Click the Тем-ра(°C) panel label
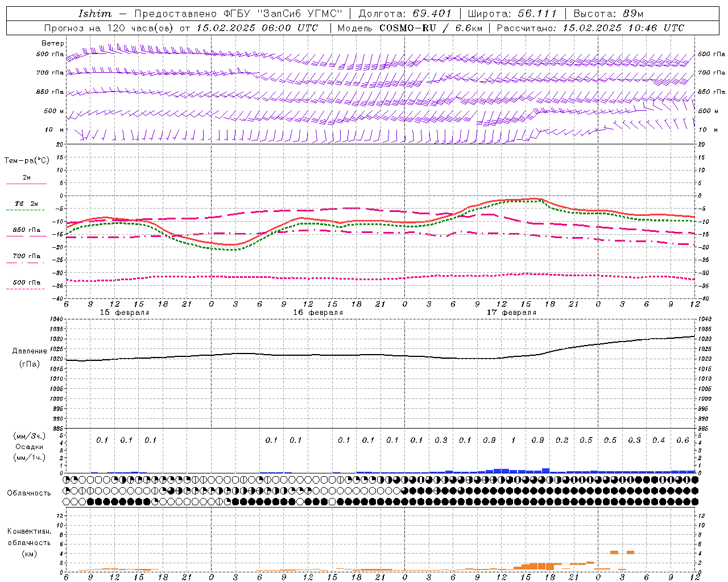 27,161
